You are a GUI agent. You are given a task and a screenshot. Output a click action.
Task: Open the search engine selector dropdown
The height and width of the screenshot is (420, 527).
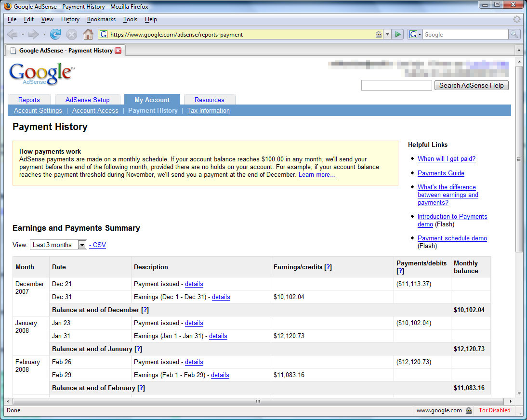pos(415,34)
